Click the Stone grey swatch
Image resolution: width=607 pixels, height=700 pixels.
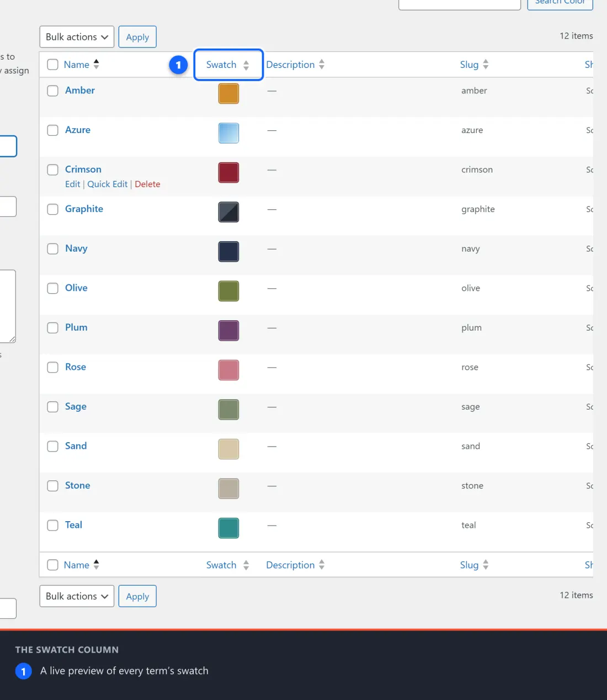pos(228,489)
